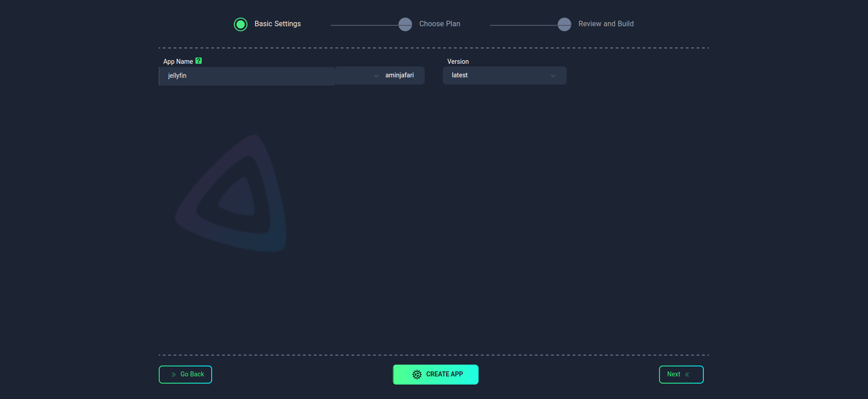Viewport: 868px width, 399px height.
Task: Click the Version label text
Action: pos(458,62)
